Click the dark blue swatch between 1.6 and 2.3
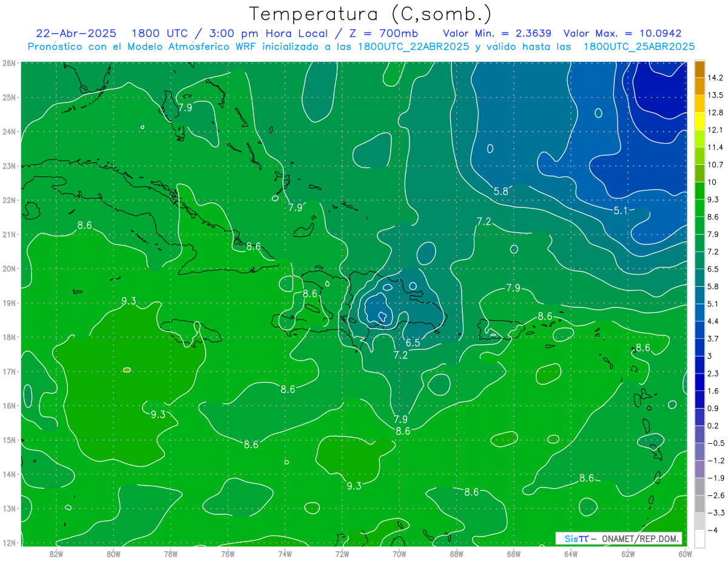 pos(699,382)
